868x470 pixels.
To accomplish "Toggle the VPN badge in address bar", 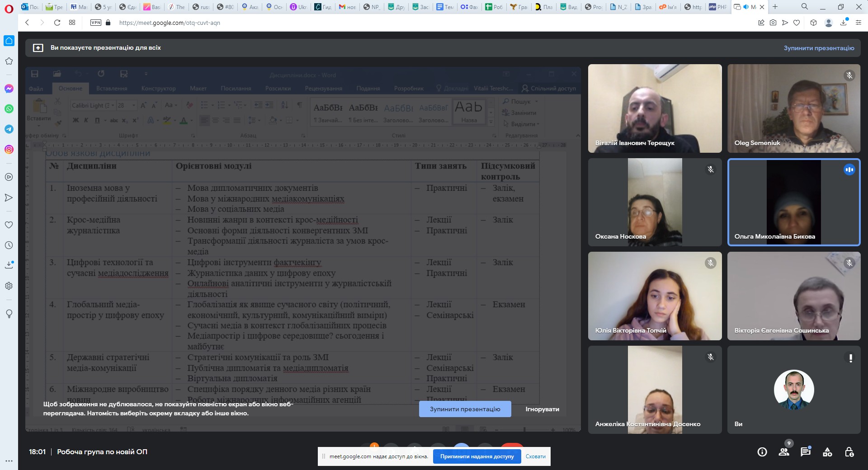I will [96, 23].
